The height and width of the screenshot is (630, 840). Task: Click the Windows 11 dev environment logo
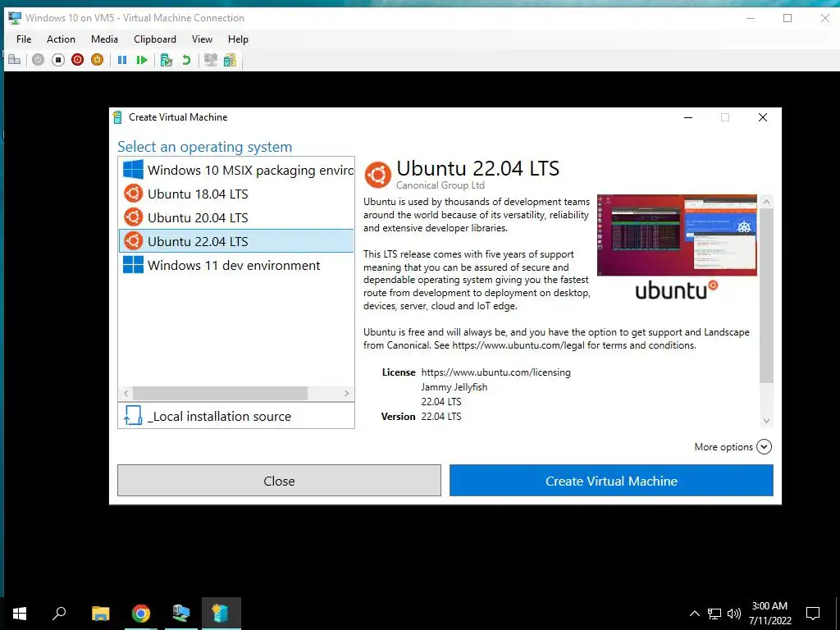pyautogui.click(x=134, y=265)
